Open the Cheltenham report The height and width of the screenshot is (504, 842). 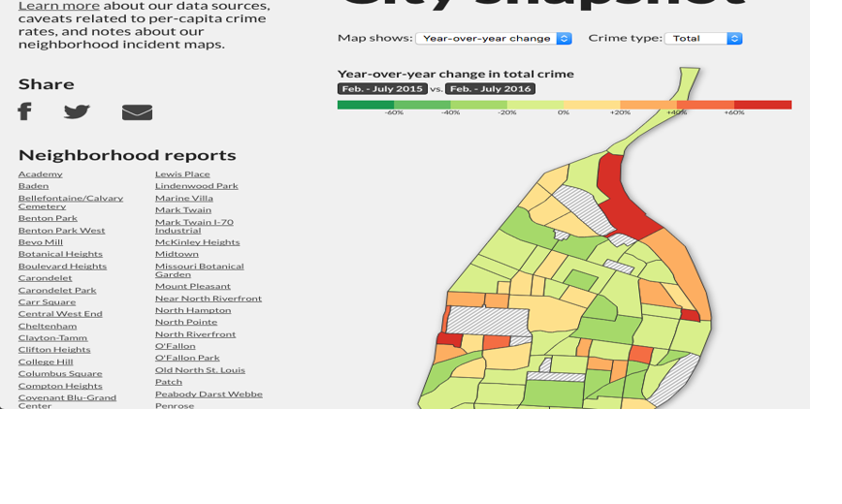[x=48, y=327]
